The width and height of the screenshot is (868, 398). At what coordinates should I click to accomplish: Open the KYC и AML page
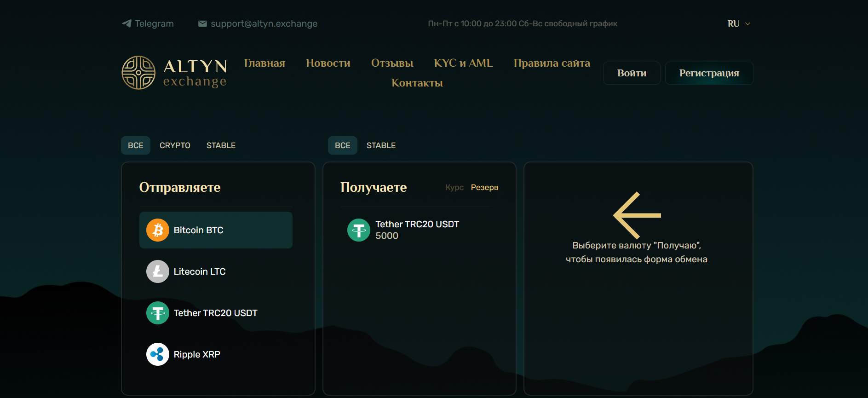pyautogui.click(x=463, y=63)
